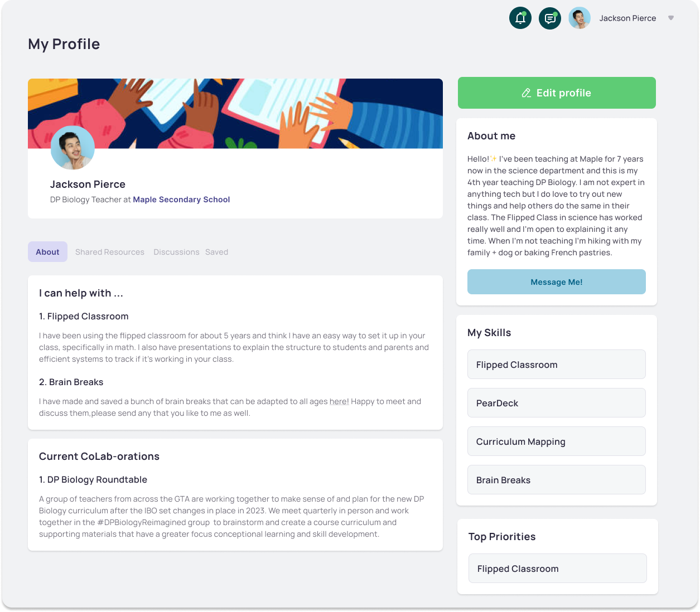Select the About tab
The image size is (700, 612).
(x=47, y=252)
